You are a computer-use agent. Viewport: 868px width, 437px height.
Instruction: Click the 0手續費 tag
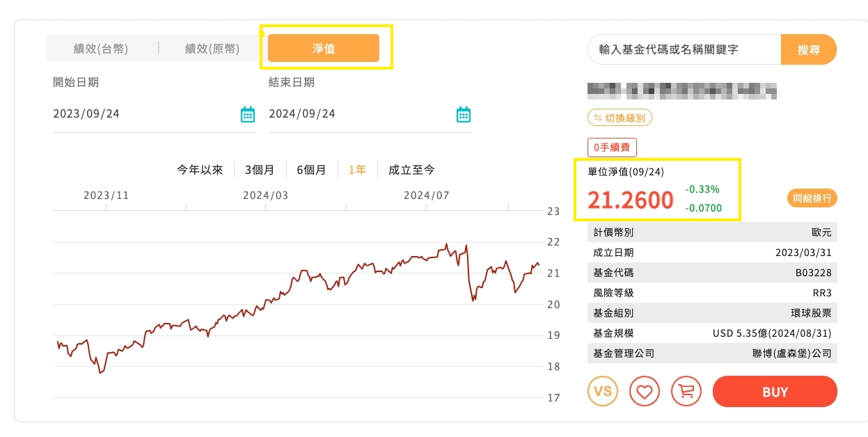(612, 148)
